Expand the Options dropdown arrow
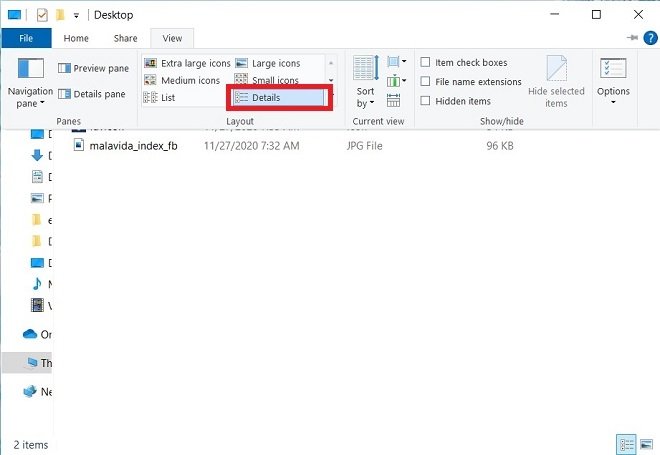 (613, 103)
